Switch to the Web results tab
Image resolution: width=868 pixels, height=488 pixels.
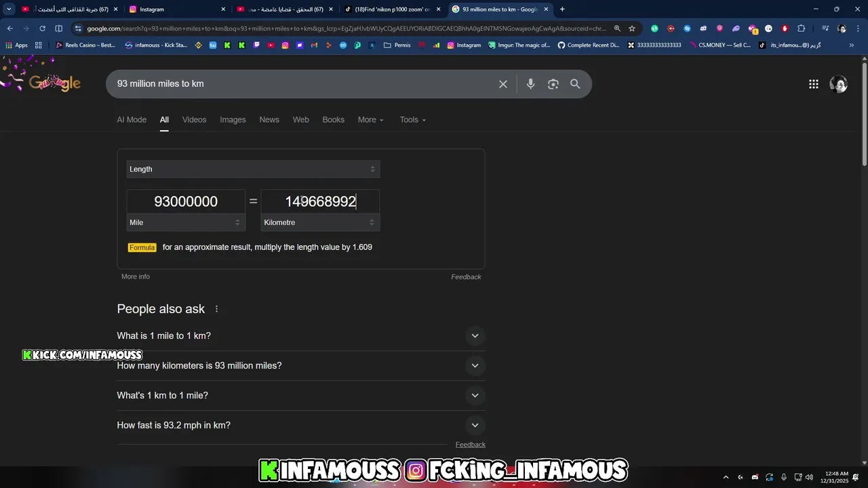[x=300, y=119]
